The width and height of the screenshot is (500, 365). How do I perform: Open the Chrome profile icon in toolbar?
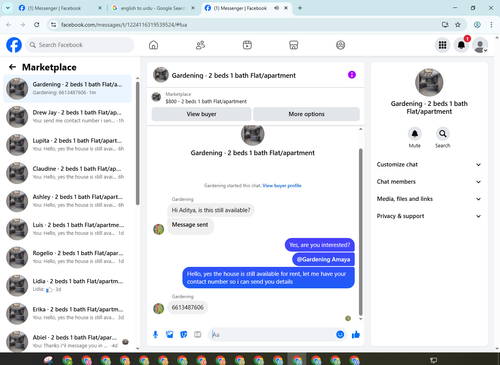[477, 25]
